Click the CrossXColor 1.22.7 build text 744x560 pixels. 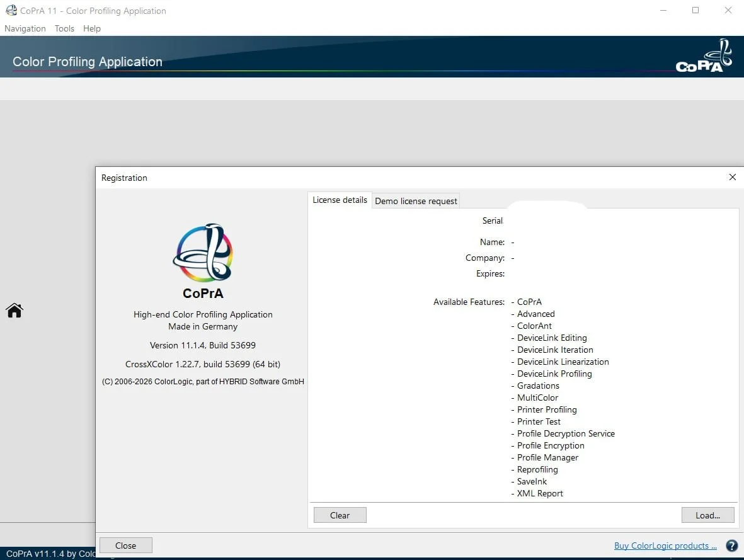coord(203,365)
